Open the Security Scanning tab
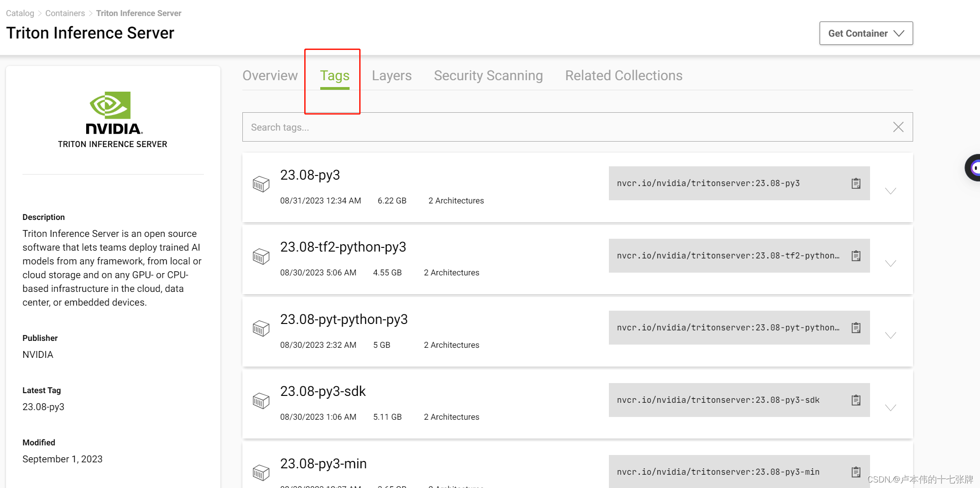This screenshot has height=488, width=980. pyautogui.click(x=488, y=76)
